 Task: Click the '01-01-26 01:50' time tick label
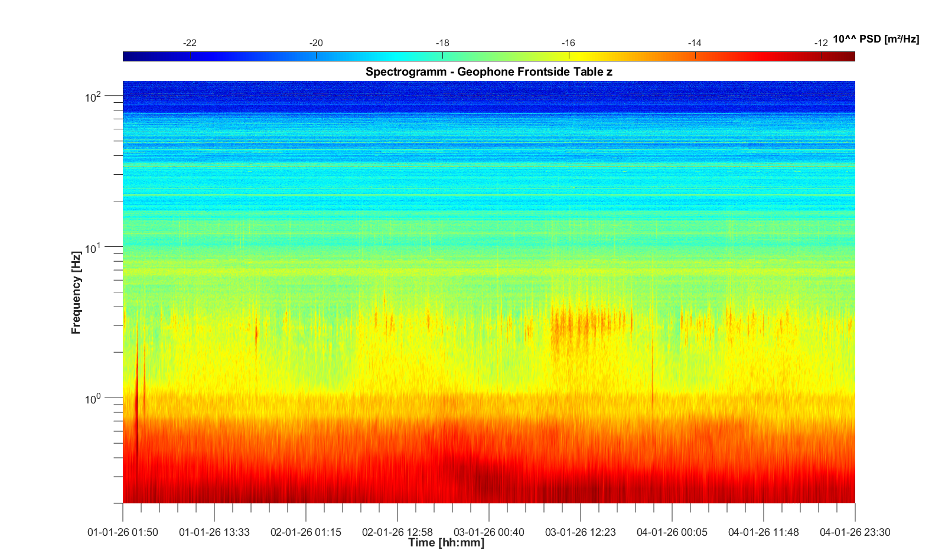tap(123, 532)
